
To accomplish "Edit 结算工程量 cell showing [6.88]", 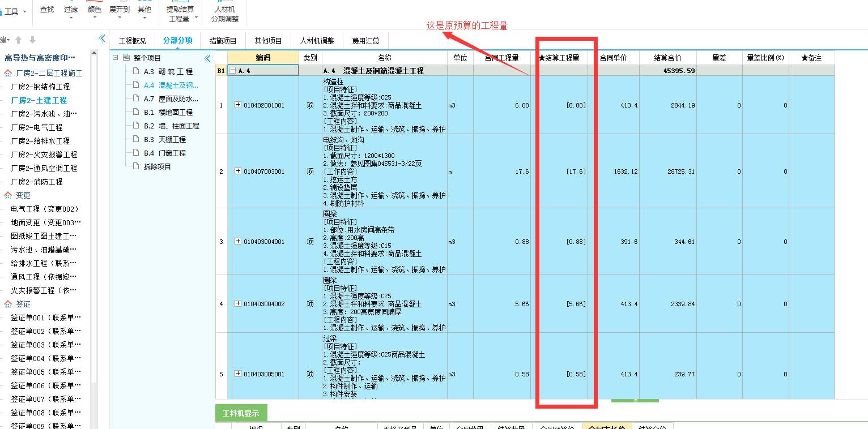I will click(559, 105).
